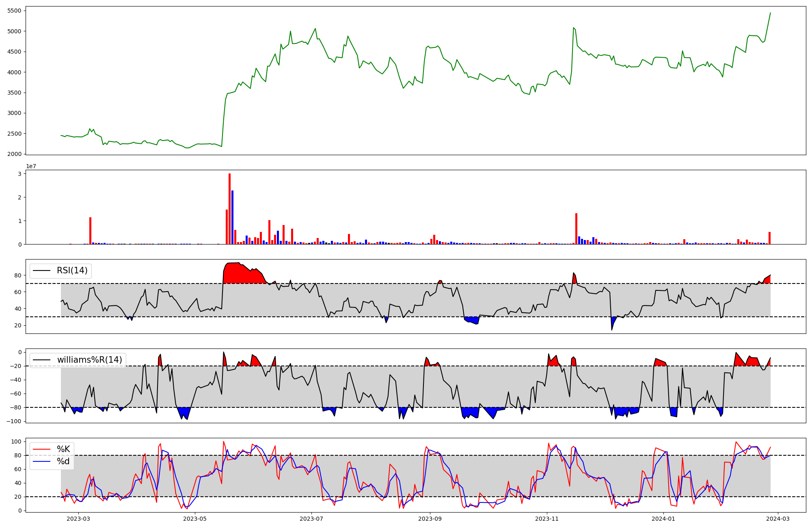The height and width of the screenshot is (528, 812).
Task: Click the blue %d legend line
Action: [x=41, y=461]
